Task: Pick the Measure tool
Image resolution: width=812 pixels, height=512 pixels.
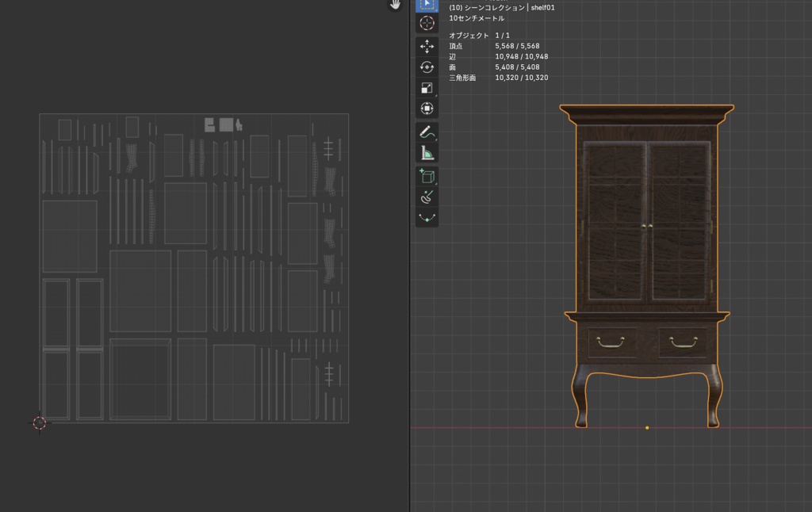Action: pyautogui.click(x=427, y=153)
